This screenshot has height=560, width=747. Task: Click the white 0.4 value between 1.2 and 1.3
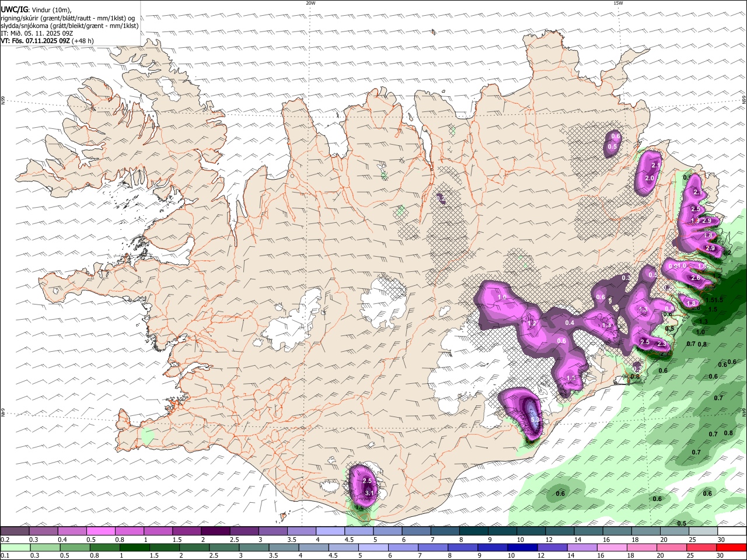[570, 323]
